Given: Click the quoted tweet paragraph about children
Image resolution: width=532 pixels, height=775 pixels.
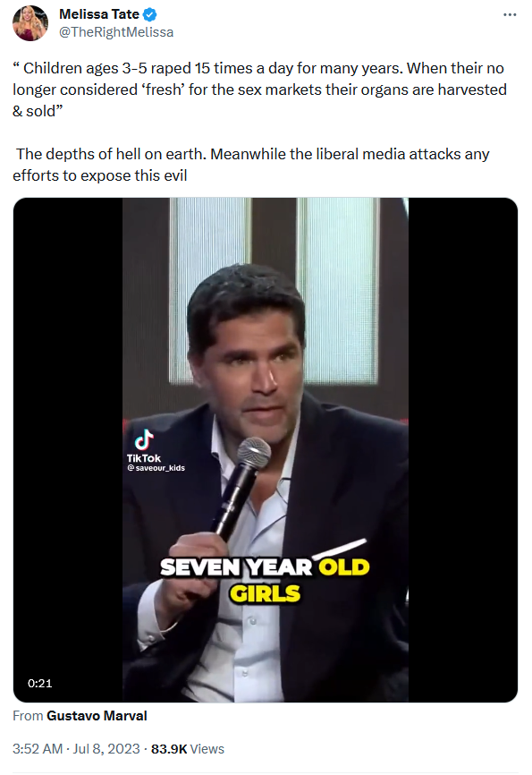Looking at the screenshot, I should tap(260, 89).
